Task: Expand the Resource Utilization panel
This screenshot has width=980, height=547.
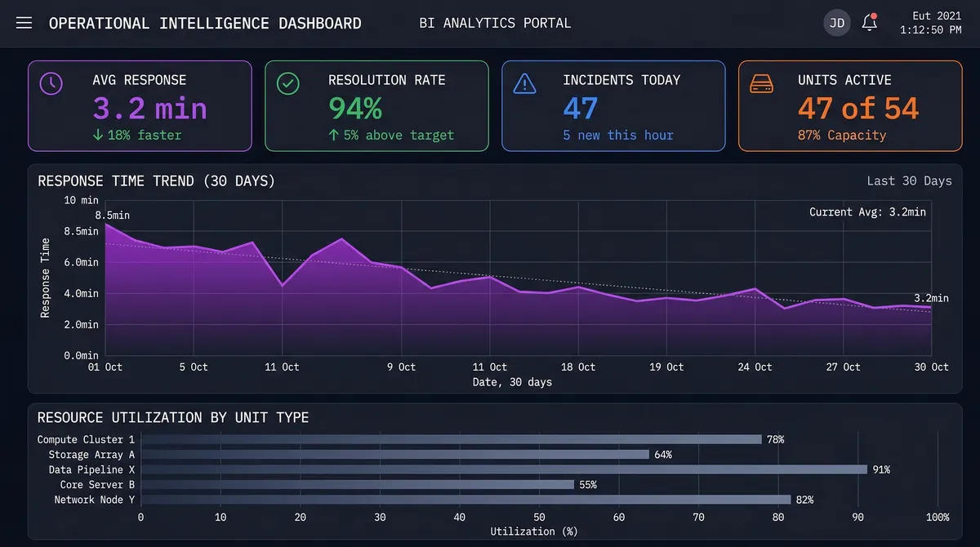Action: pos(169,417)
